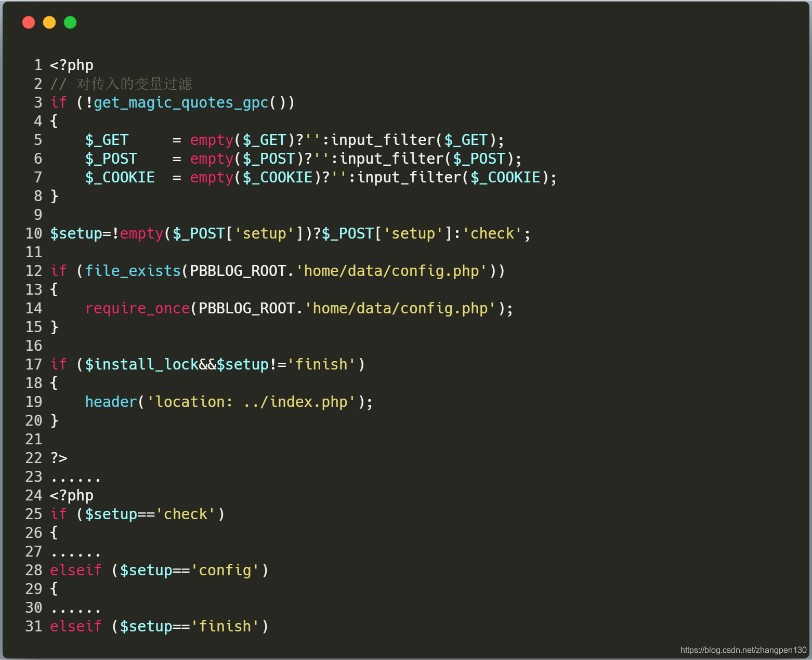The height and width of the screenshot is (660, 812).
Task: Click line number 21 in the gutter
Action: (x=34, y=440)
